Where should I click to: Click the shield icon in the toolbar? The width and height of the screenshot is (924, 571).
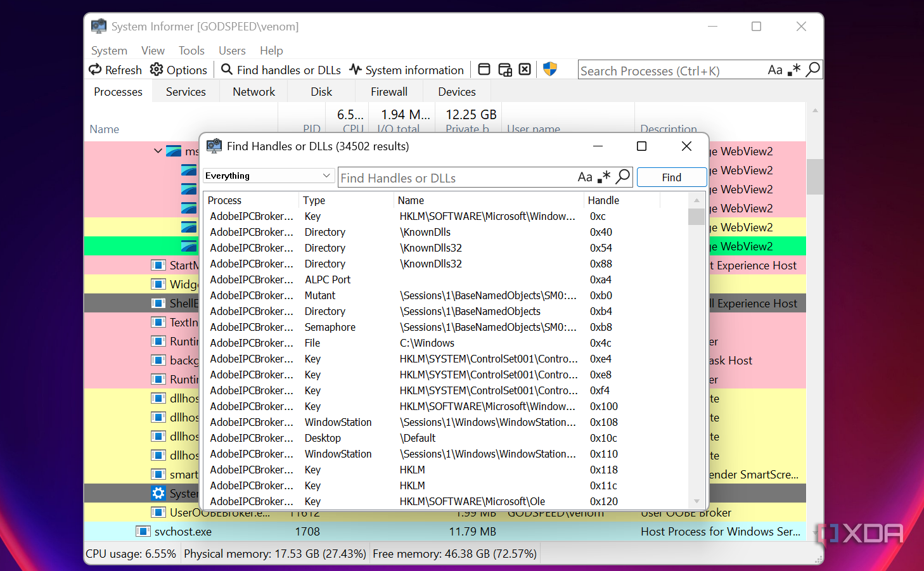coord(550,69)
